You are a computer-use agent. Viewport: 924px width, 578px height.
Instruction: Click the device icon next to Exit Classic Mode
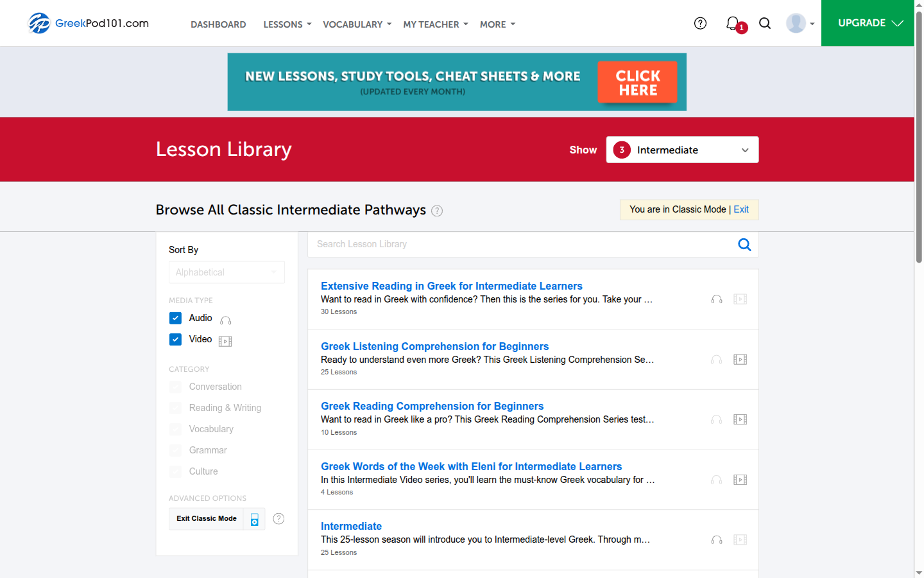(255, 519)
